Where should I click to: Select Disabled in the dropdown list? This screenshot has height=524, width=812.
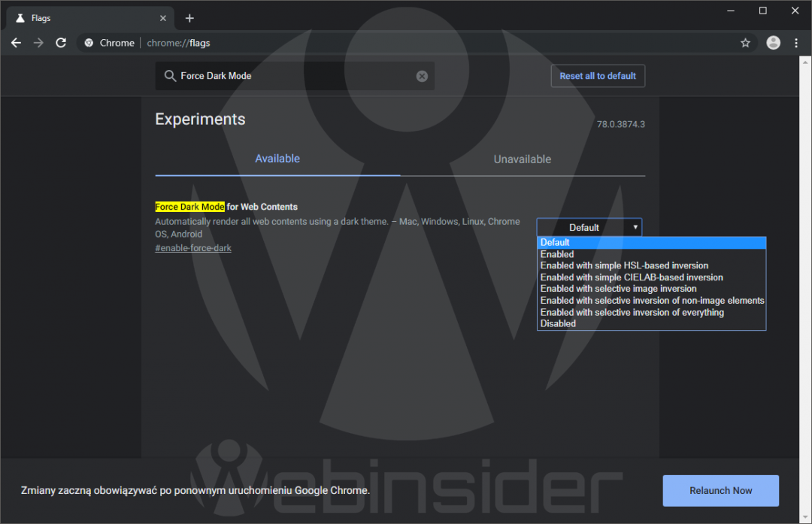pyautogui.click(x=558, y=323)
